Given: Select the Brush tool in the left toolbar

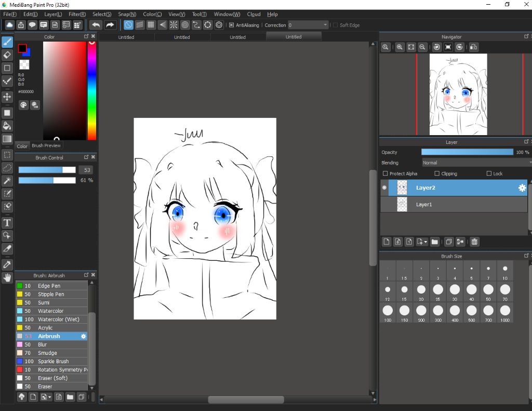Looking at the screenshot, I should click(x=7, y=42).
